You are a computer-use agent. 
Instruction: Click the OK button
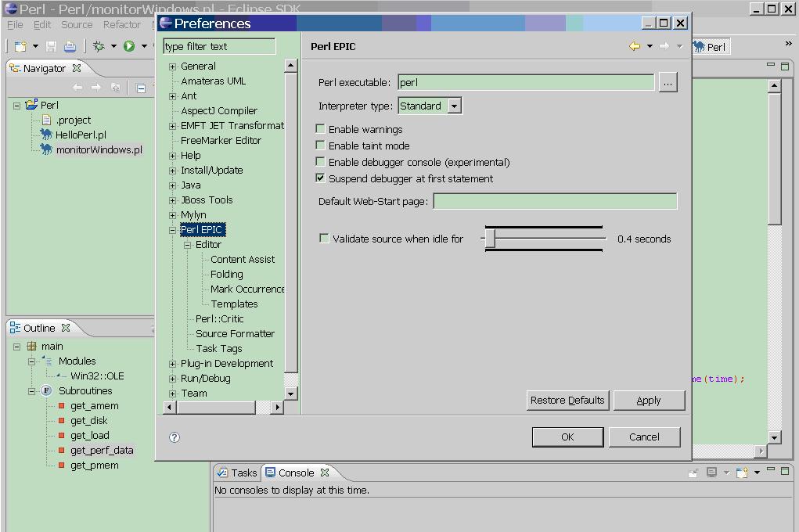(x=567, y=437)
